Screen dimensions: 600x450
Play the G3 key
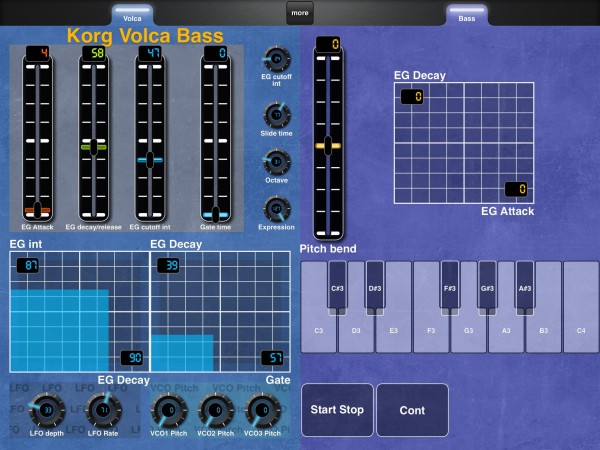pyautogui.click(x=468, y=331)
